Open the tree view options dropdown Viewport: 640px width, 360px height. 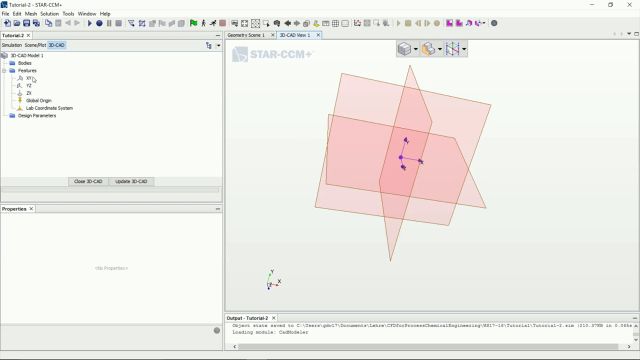click(x=218, y=45)
